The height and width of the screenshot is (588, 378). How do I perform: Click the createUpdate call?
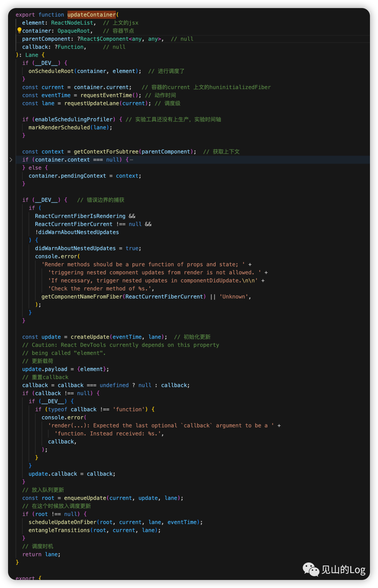[x=90, y=337]
